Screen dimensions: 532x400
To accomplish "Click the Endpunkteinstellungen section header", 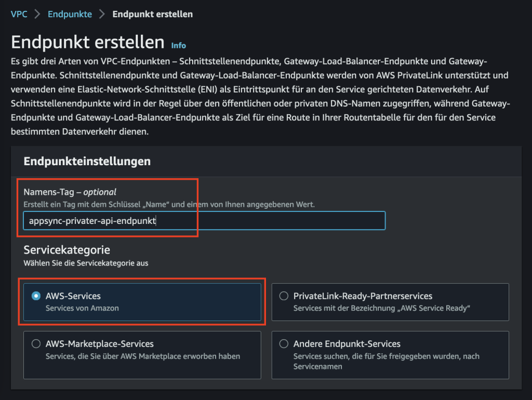I will click(86, 161).
